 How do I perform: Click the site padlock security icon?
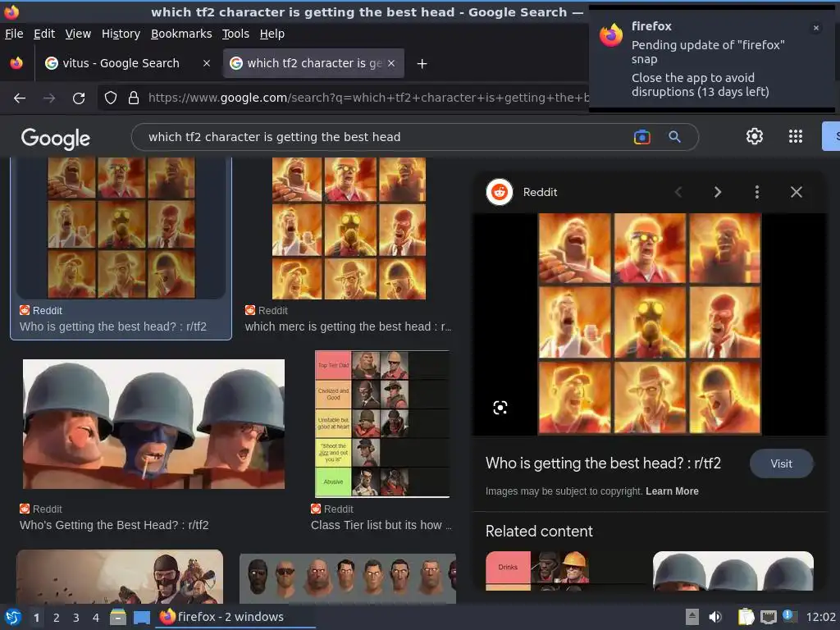(x=134, y=98)
